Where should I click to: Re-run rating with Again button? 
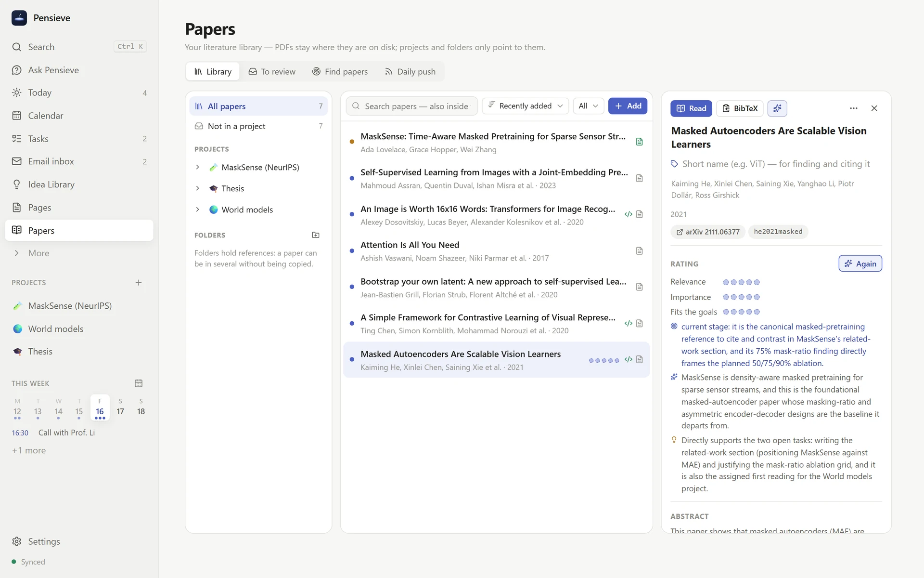coord(860,263)
